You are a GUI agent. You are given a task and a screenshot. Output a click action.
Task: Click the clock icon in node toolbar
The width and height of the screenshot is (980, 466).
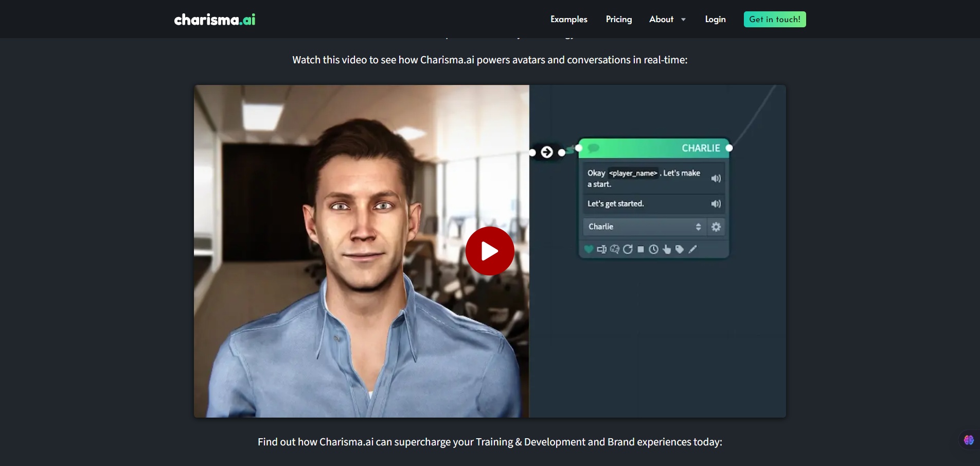tap(653, 249)
